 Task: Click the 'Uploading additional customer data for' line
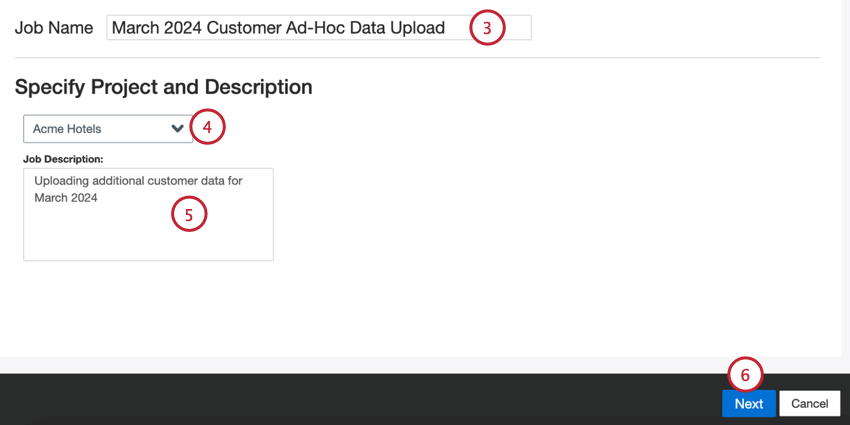(138, 181)
